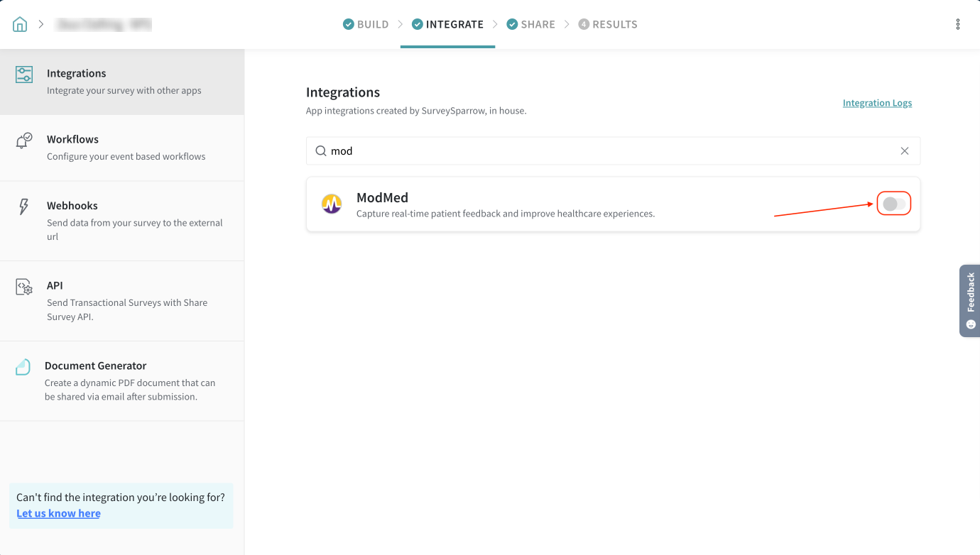This screenshot has width=980, height=555.
Task: Clear the integration search text
Action: click(905, 151)
